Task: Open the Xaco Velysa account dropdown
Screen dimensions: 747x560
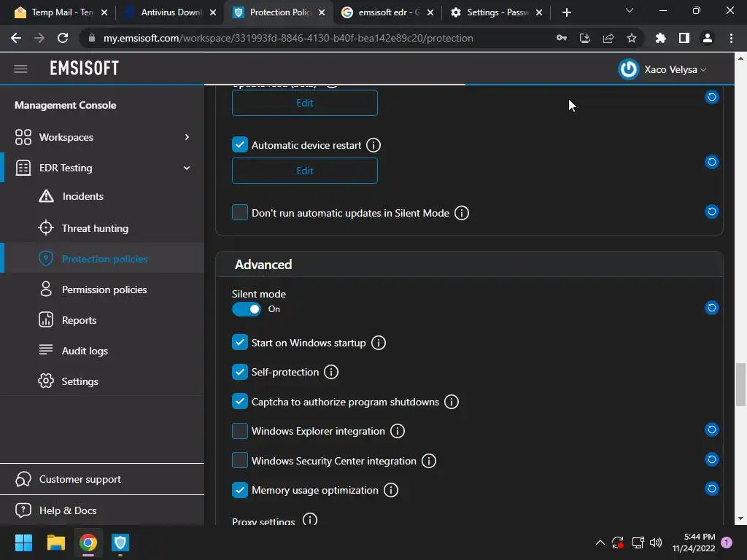Action: [x=675, y=69]
